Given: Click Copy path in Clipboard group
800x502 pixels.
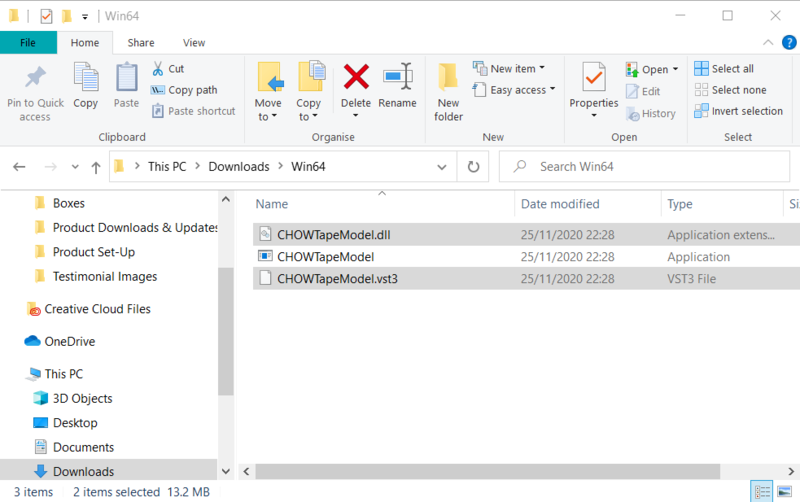Looking at the screenshot, I should [x=184, y=90].
